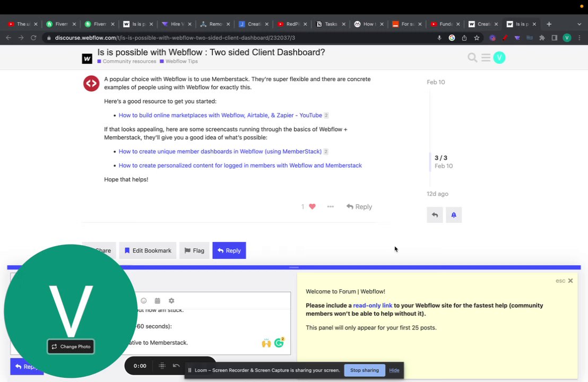Image resolution: width=588 pixels, height=382 pixels.
Task: Click the address bar URL field
Action: coord(240,38)
